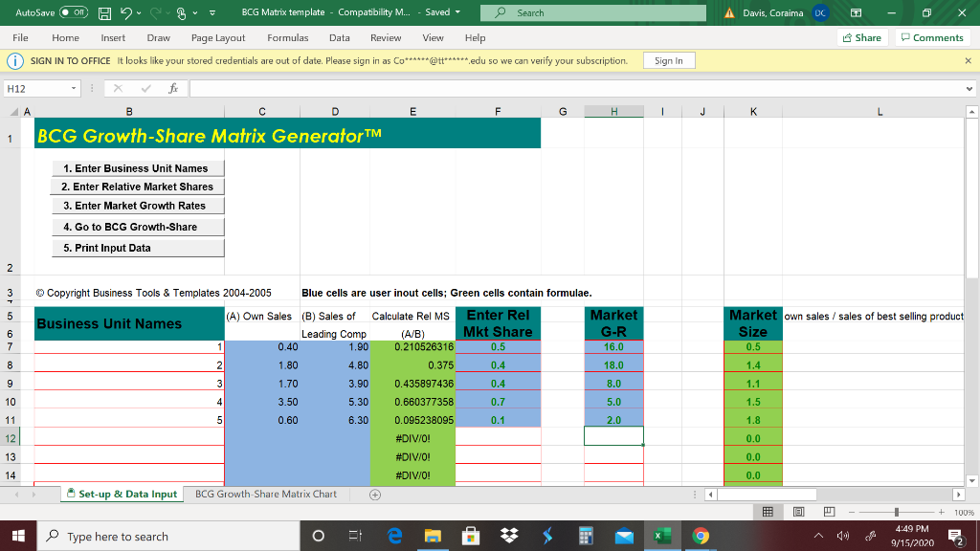Click the Sign In button

[668, 59]
